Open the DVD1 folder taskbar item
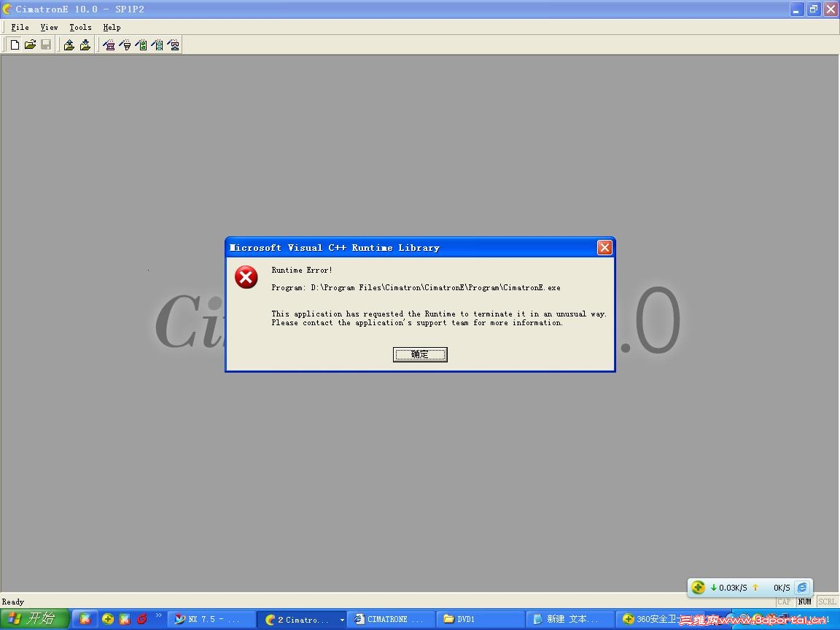840x630 pixels. [x=481, y=619]
